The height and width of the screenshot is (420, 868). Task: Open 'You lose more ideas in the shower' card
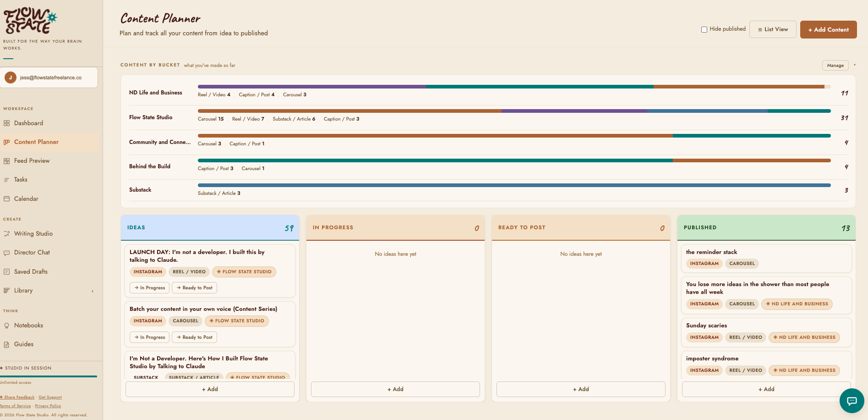pyautogui.click(x=766, y=295)
